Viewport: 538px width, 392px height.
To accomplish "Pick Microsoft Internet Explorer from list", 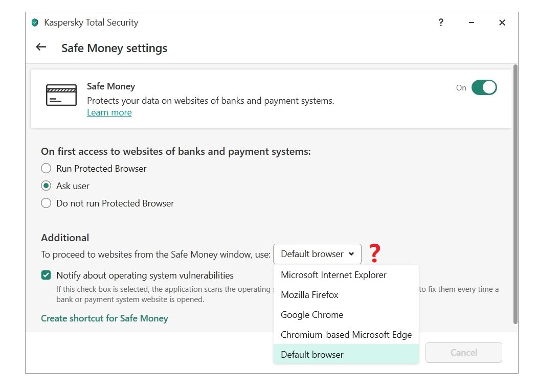I will (333, 275).
